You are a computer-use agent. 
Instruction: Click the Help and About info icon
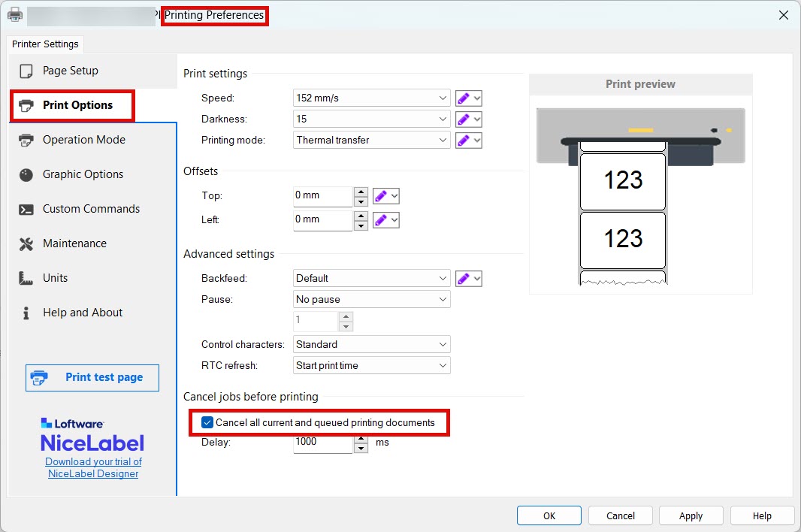[x=26, y=313]
